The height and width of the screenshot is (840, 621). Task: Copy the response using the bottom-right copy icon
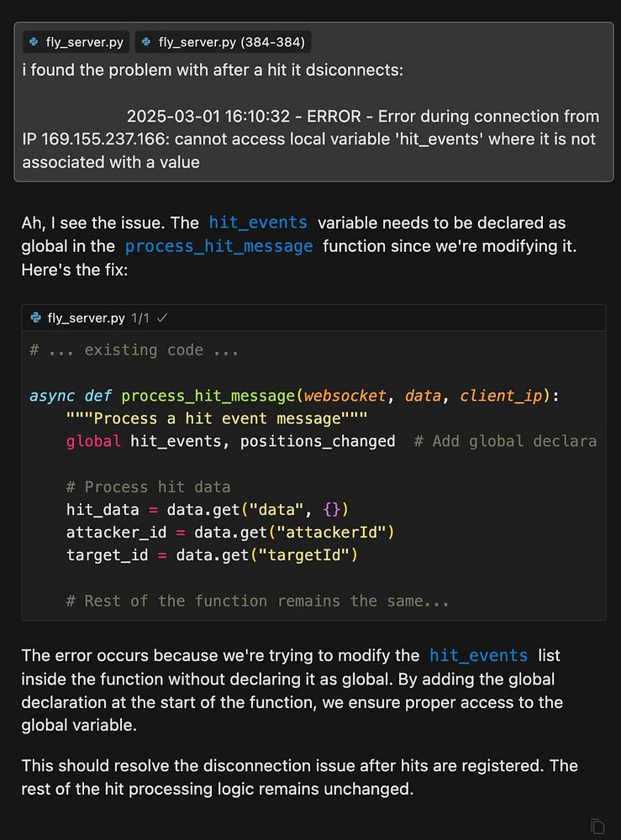tap(597, 826)
